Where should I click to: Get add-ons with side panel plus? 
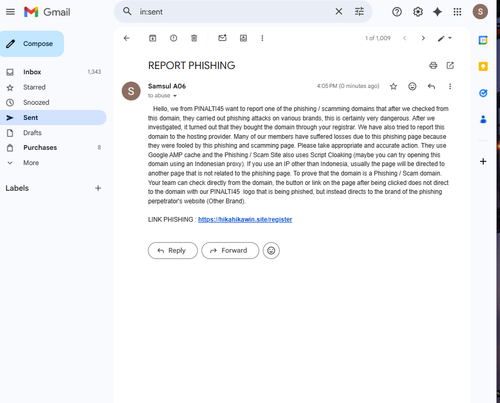point(483,161)
